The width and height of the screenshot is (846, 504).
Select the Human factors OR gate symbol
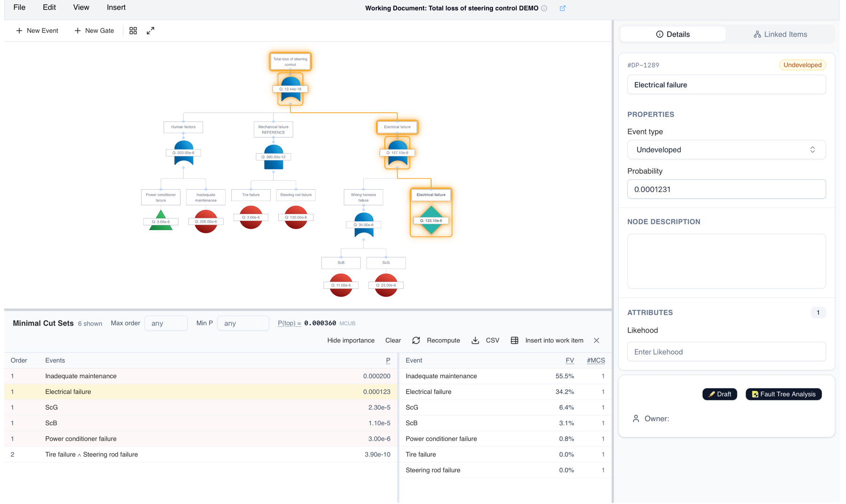pyautogui.click(x=183, y=153)
